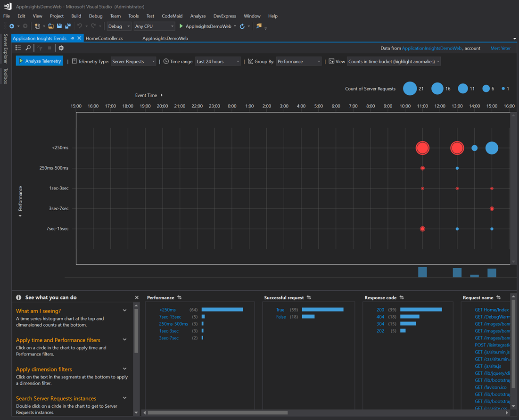This screenshot has width=519, height=420.
Task: Close the Application Insights Trends tab
Action: click(x=80, y=38)
